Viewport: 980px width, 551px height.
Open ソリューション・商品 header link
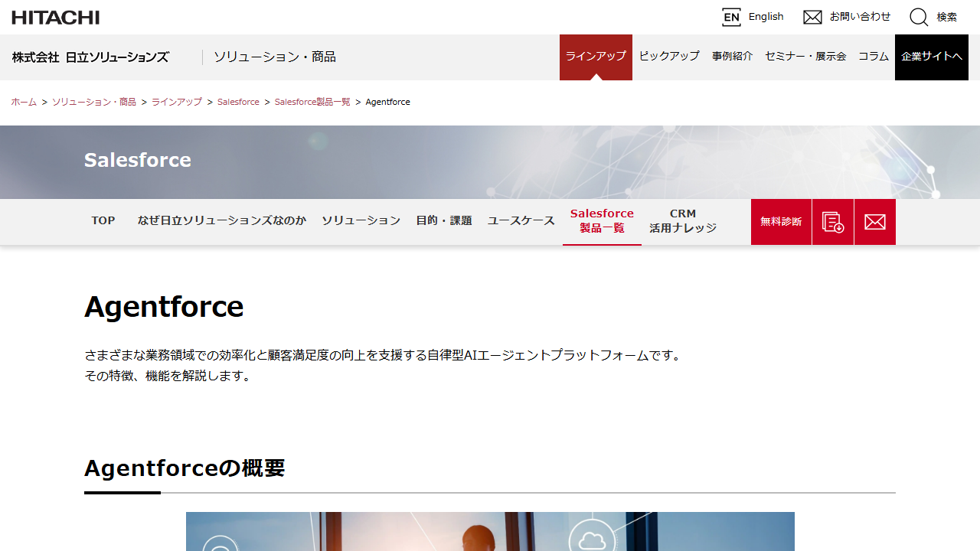pyautogui.click(x=275, y=57)
